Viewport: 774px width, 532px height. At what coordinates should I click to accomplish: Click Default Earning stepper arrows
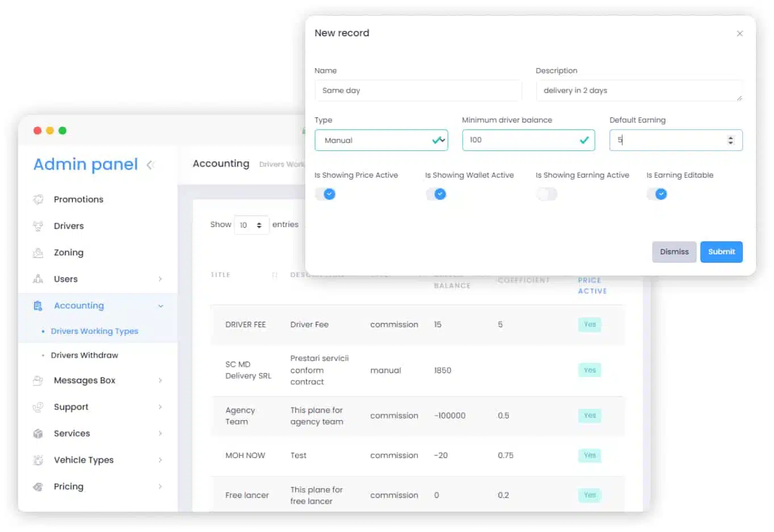pyautogui.click(x=731, y=140)
